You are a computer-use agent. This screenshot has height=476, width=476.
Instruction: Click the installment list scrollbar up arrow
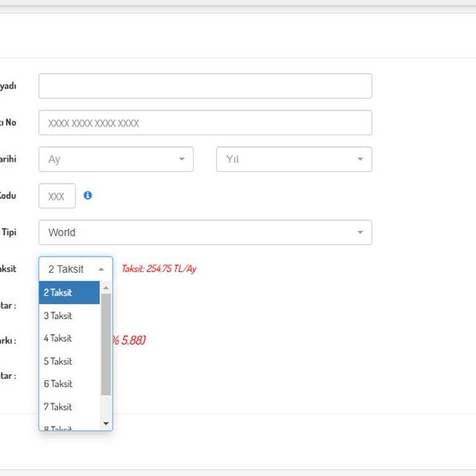click(106, 288)
